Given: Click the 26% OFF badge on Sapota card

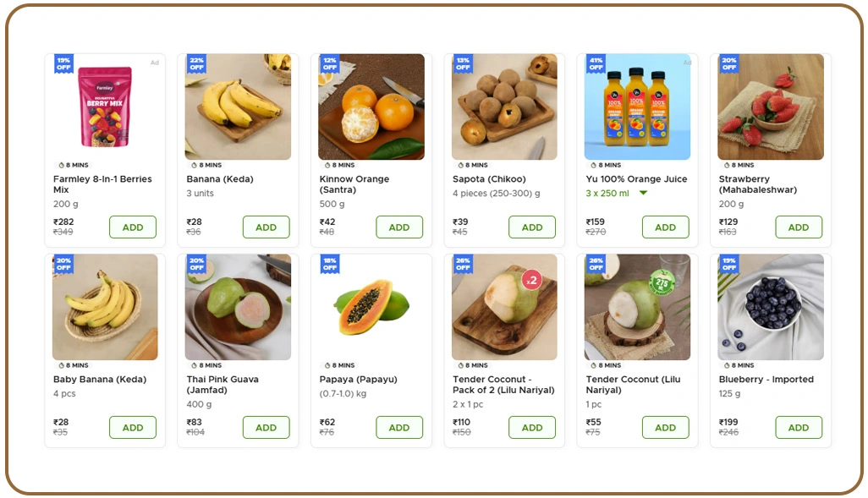Looking at the screenshot, I should coord(463,63).
